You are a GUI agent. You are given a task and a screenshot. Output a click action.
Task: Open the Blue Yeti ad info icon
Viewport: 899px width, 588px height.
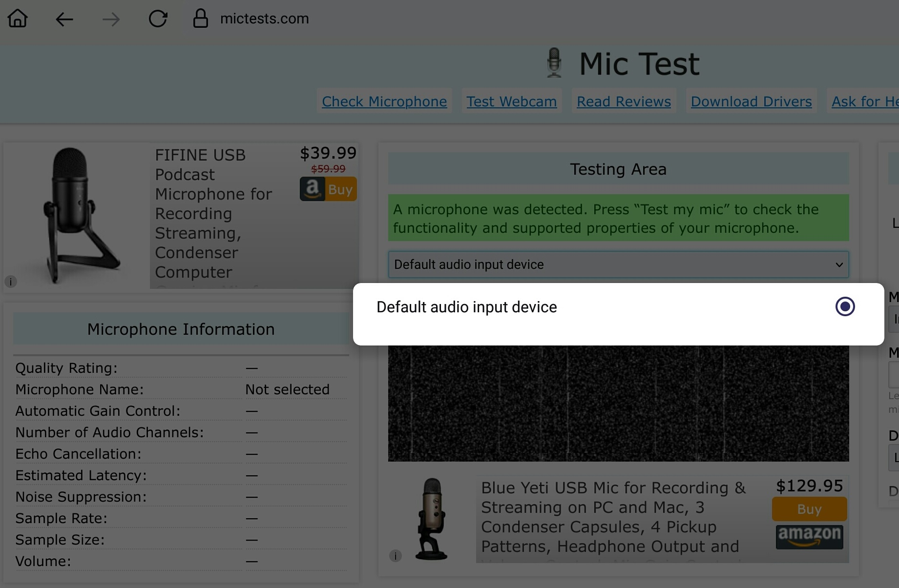pyautogui.click(x=396, y=555)
